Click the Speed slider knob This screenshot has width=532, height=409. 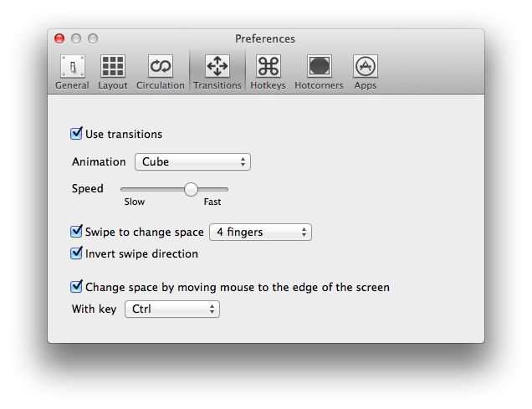(191, 189)
